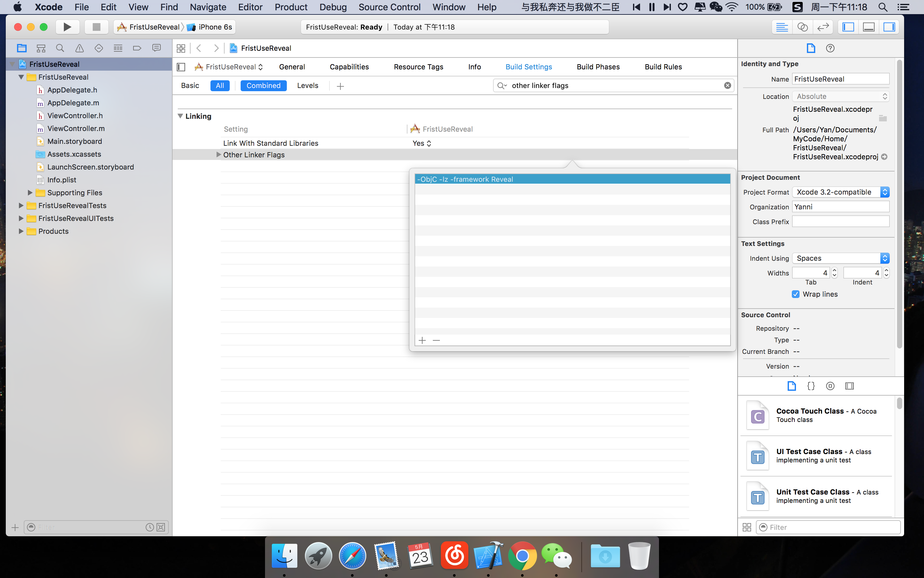Toggle the Debug area visibility
Viewport: 924px width, 578px height.
click(868, 27)
